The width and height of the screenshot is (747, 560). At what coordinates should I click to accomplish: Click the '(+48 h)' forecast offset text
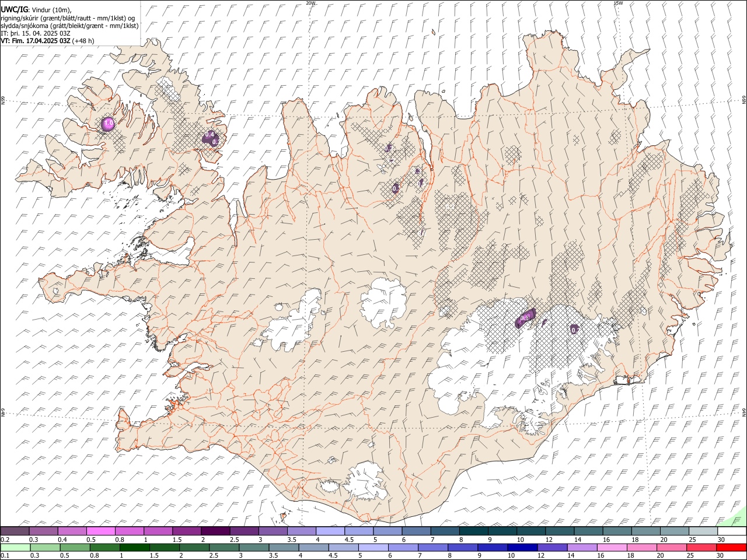tap(83, 41)
